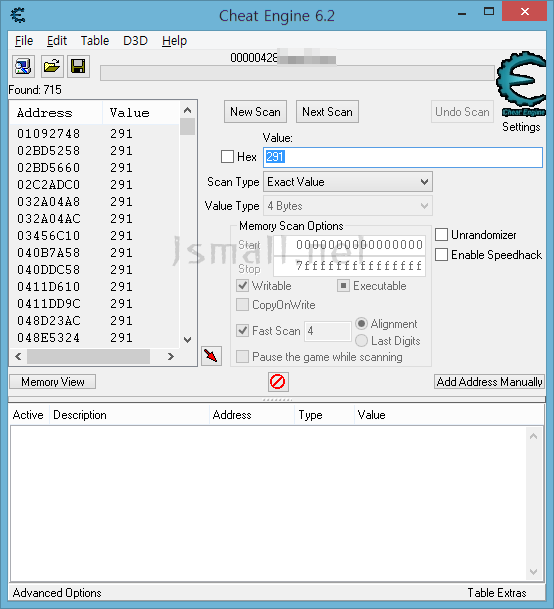
Task: Open the process list with the computer icon
Action: (23, 66)
